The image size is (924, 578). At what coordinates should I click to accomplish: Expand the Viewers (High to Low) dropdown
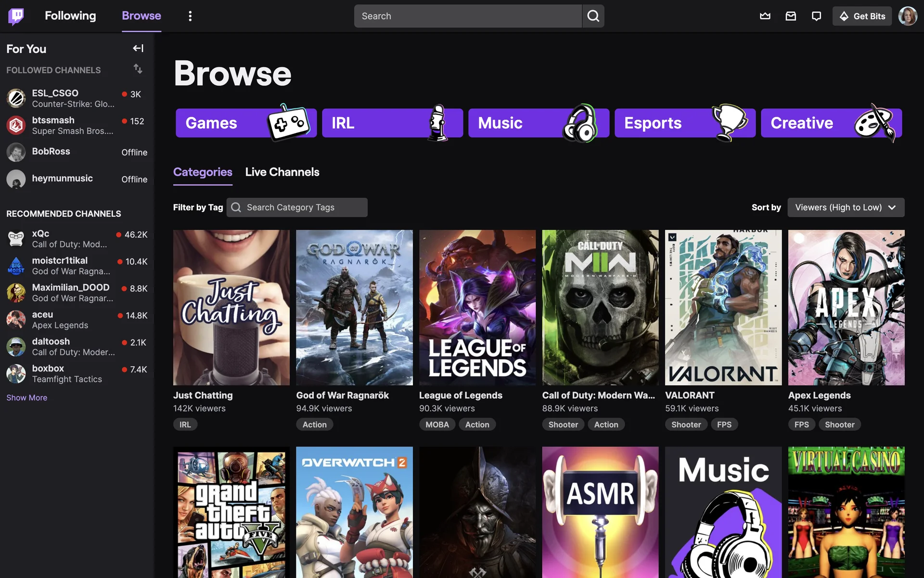pos(846,207)
